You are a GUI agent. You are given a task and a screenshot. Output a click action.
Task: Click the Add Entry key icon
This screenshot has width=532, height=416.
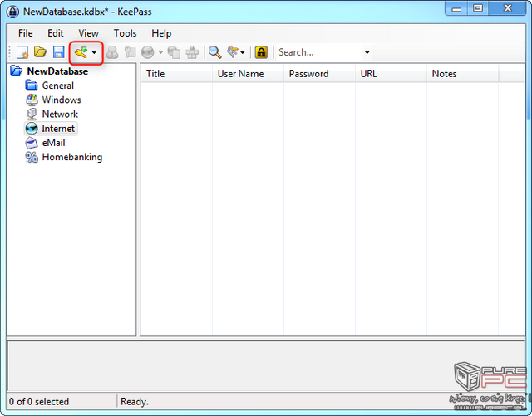point(81,52)
